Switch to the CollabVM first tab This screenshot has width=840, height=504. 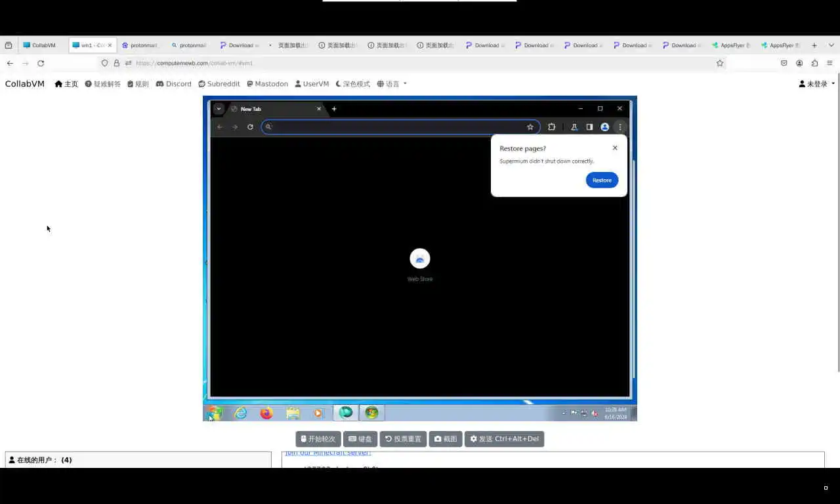pyautogui.click(x=43, y=45)
